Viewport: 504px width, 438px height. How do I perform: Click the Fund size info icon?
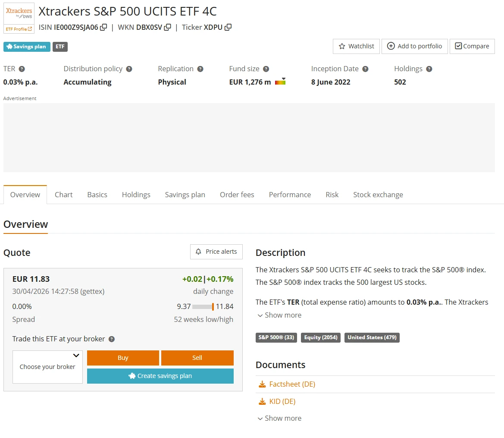[266, 69]
